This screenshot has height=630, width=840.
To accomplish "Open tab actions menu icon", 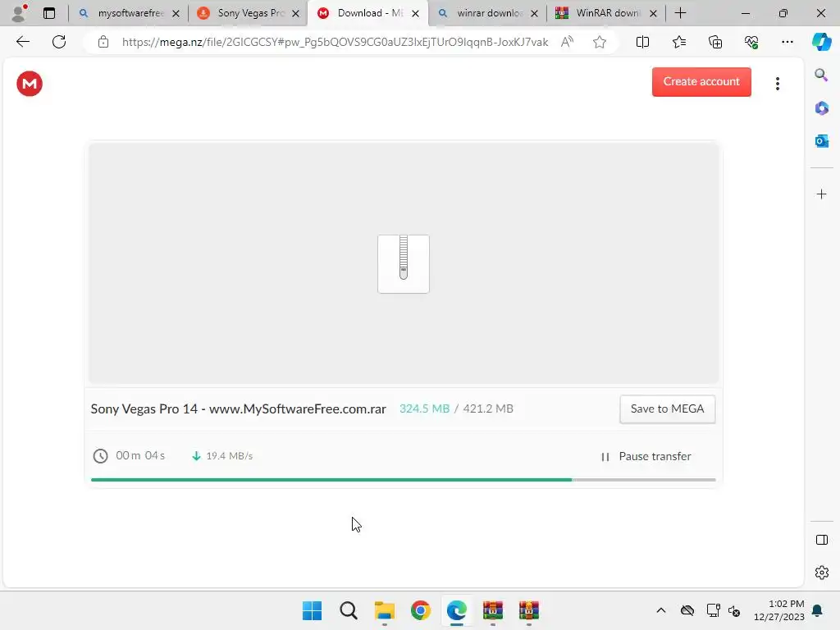I will tap(48, 13).
